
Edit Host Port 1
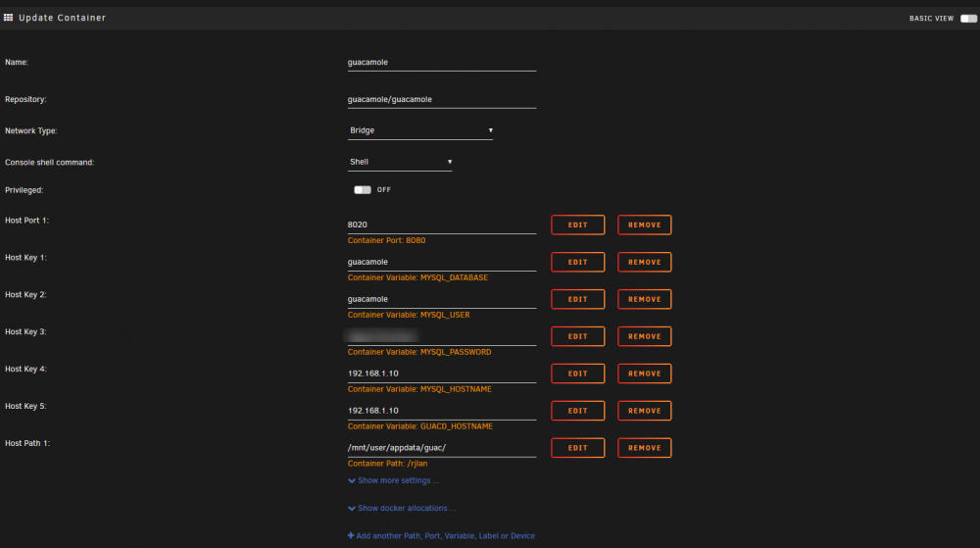tap(577, 224)
